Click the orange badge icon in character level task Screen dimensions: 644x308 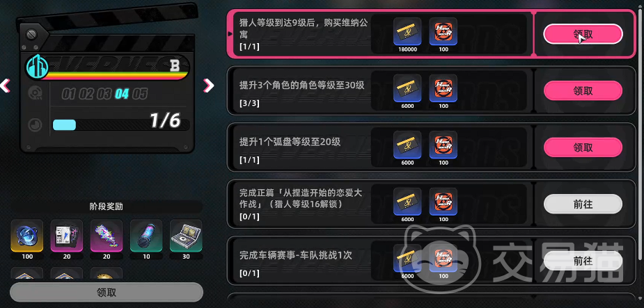pos(443,88)
